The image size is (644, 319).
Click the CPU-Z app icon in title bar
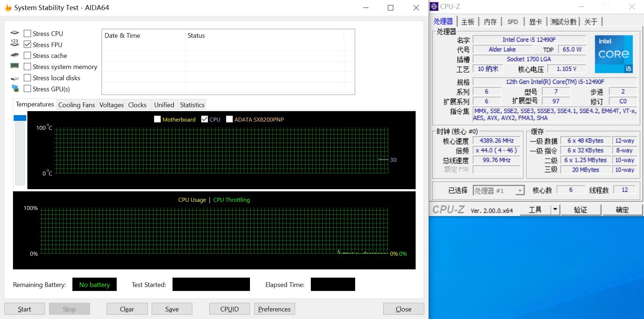pos(434,6)
